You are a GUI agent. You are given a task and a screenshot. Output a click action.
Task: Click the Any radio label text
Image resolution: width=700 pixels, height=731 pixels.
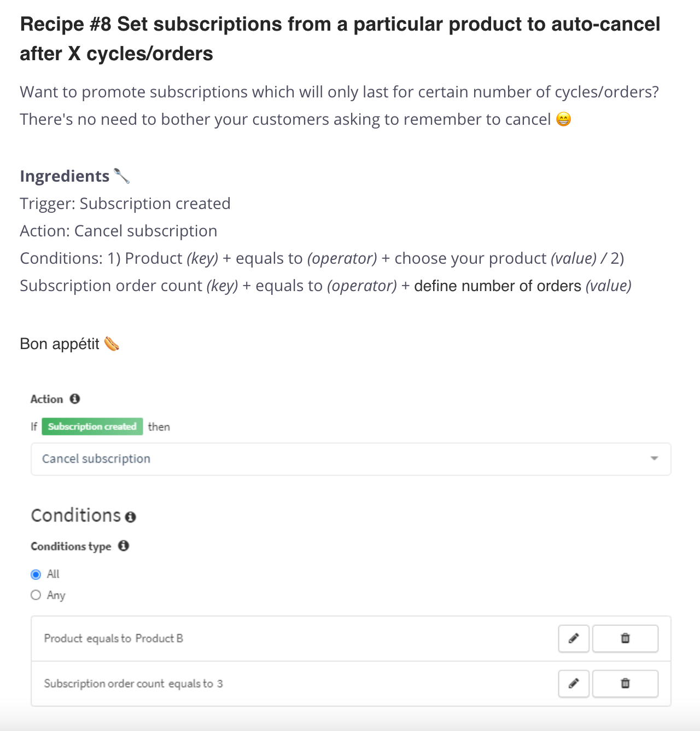click(56, 595)
